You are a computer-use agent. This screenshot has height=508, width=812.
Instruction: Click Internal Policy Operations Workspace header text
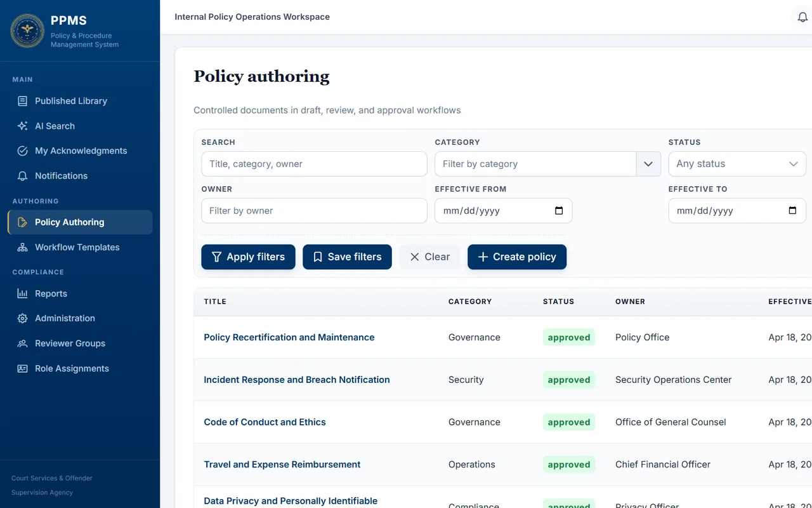(252, 17)
